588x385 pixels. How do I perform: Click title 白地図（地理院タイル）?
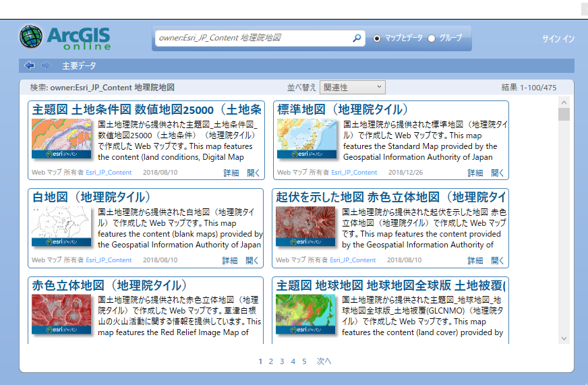tap(92, 197)
